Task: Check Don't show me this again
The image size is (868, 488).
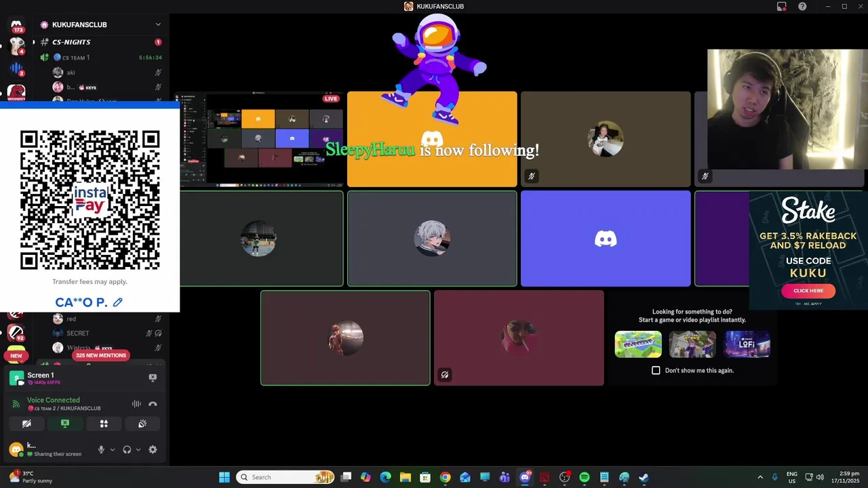Action: pyautogui.click(x=656, y=370)
